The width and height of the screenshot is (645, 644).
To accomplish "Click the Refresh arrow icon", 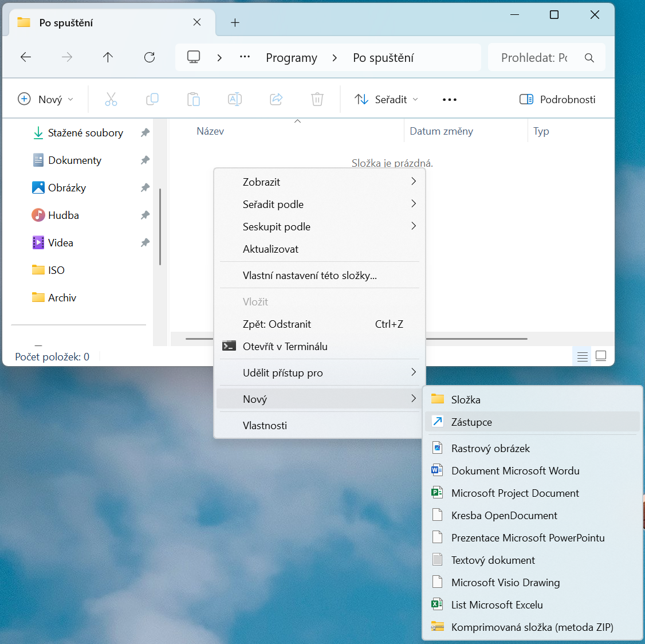I will tap(150, 57).
